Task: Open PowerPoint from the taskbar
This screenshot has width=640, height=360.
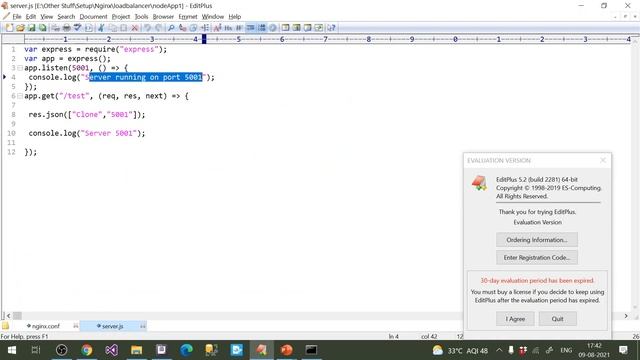Action: pos(287,350)
